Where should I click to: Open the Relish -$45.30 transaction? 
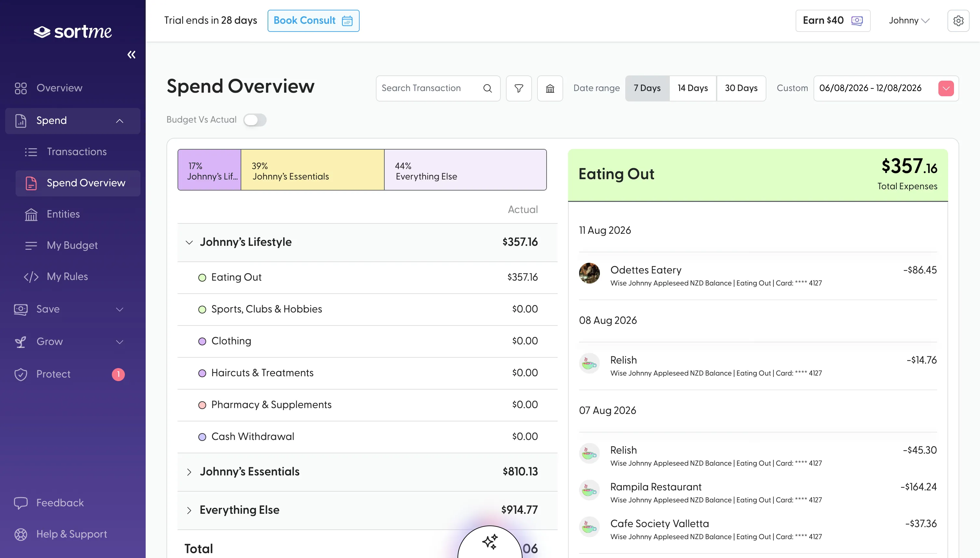(x=758, y=456)
